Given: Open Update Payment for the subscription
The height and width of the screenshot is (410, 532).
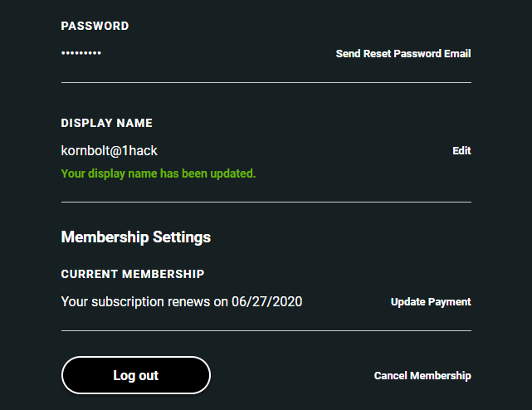Looking at the screenshot, I should pos(431,302).
